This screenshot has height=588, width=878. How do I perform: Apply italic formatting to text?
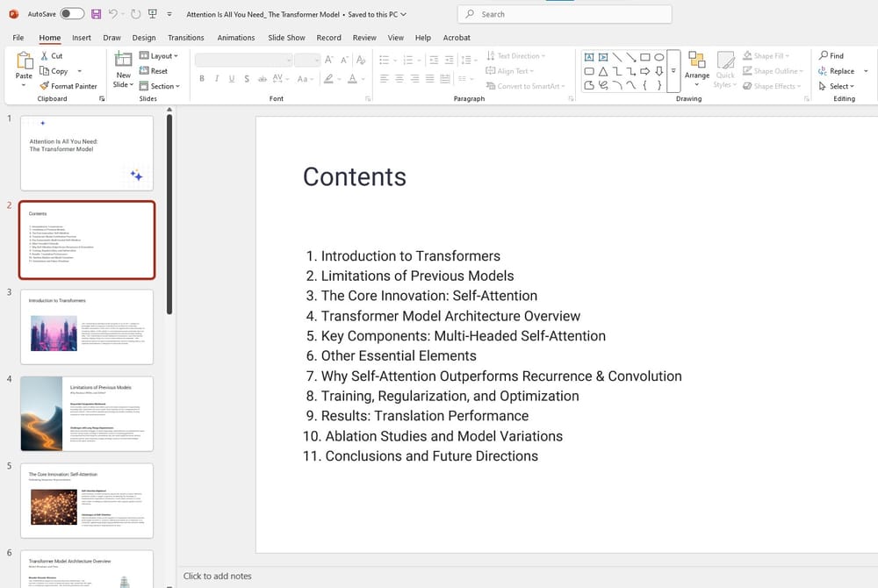pos(215,78)
